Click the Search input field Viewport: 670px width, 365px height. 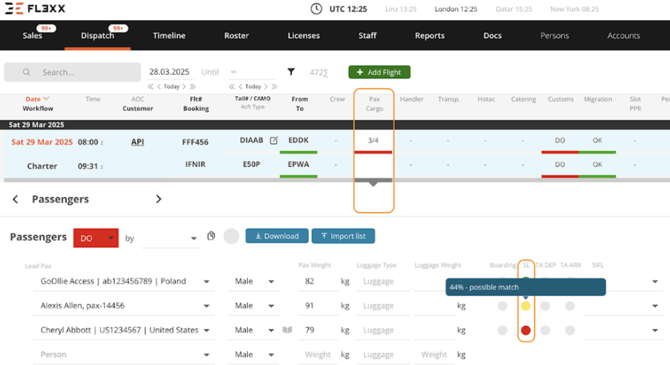pyautogui.click(x=72, y=72)
